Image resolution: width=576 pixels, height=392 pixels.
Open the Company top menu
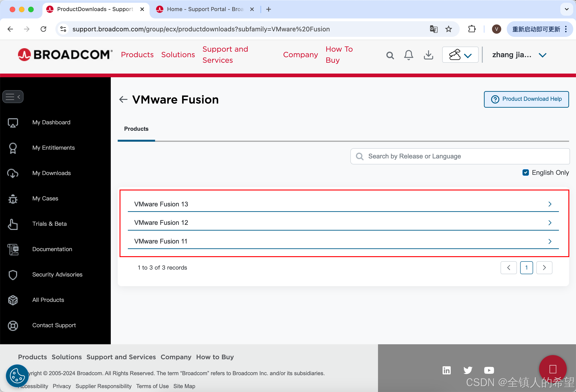click(x=300, y=54)
